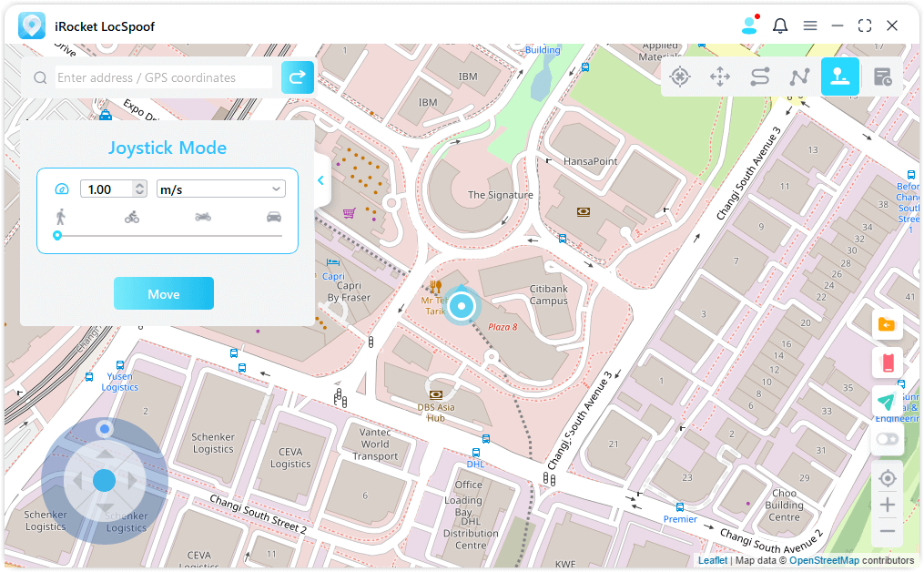Image resolution: width=924 pixels, height=572 pixels.
Task: Decrease speed with the stepper down arrow
Action: coord(139,193)
